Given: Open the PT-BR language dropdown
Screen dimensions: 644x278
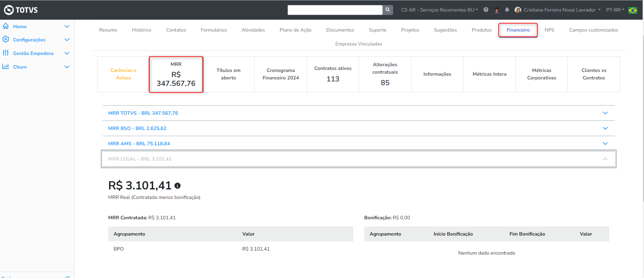Looking at the screenshot, I should click(x=615, y=10).
